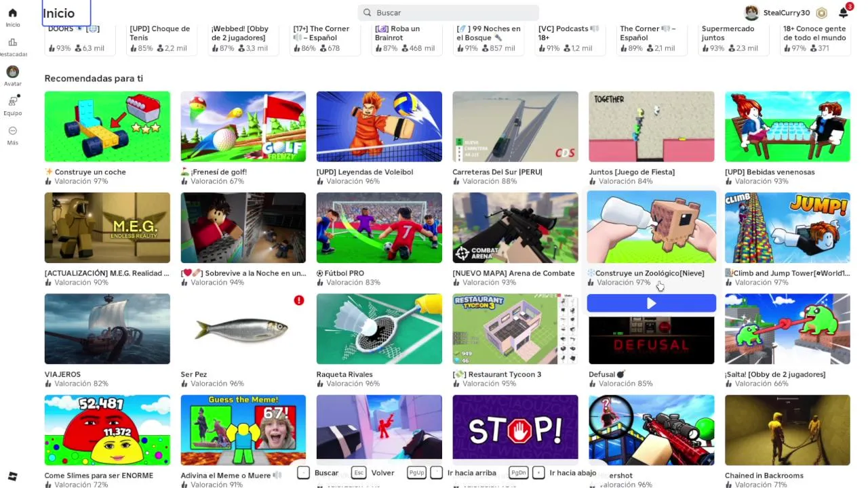
Task: Open Arena de Combate thumbnail
Action: tap(515, 228)
